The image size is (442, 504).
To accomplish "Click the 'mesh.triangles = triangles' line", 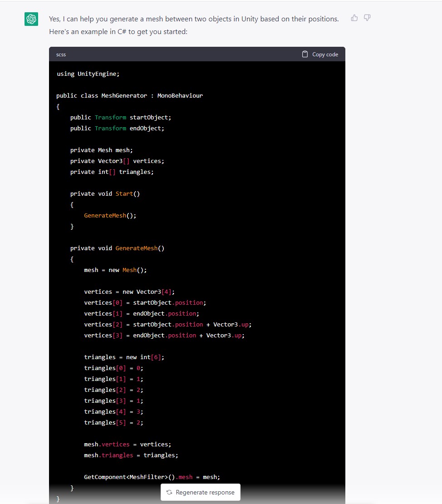I will click(x=131, y=455).
